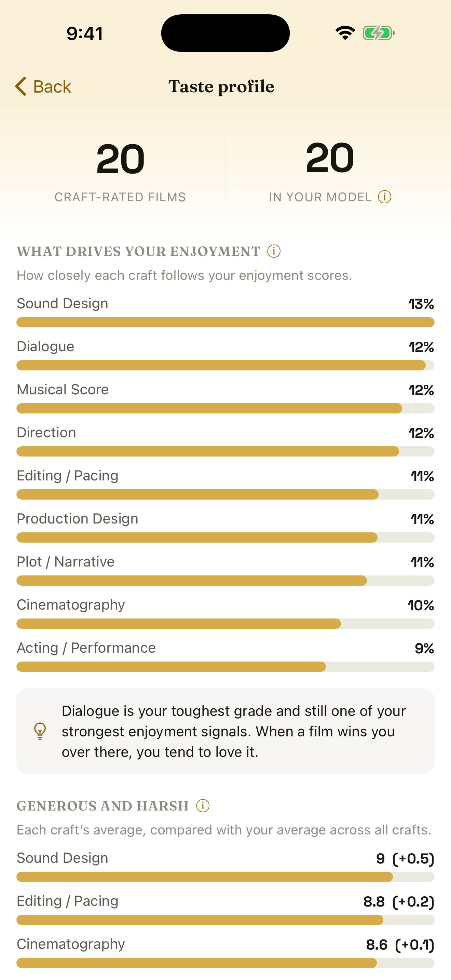
Task: Tap the lightbulb insight icon
Action: (x=40, y=731)
